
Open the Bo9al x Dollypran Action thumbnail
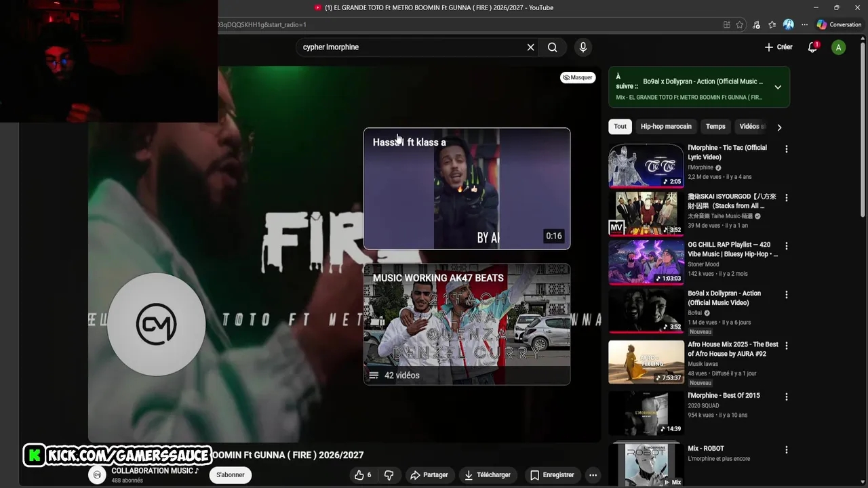[x=646, y=311]
